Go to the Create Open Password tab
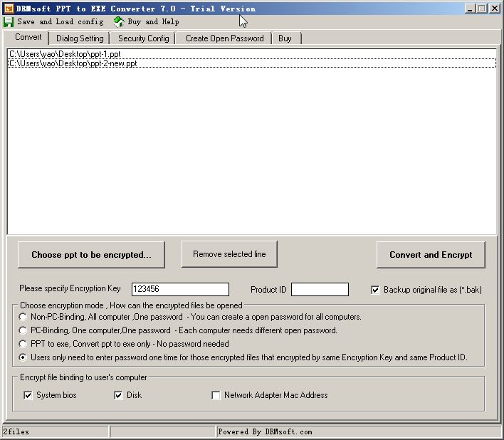This screenshot has width=504, height=440. 224,38
